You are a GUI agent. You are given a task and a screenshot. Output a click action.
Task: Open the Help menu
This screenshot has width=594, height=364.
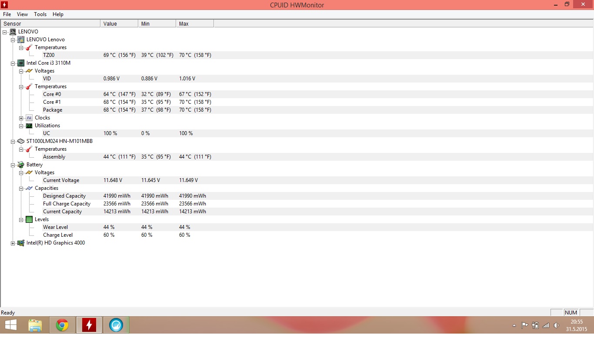(58, 14)
